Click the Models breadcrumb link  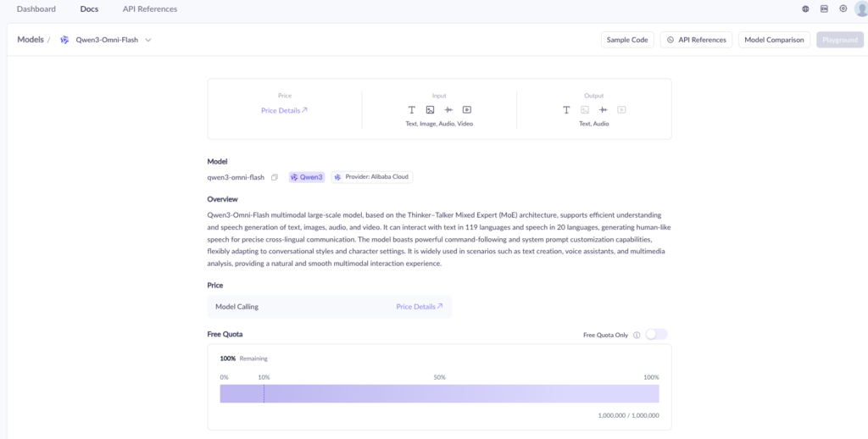pos(31,40)
